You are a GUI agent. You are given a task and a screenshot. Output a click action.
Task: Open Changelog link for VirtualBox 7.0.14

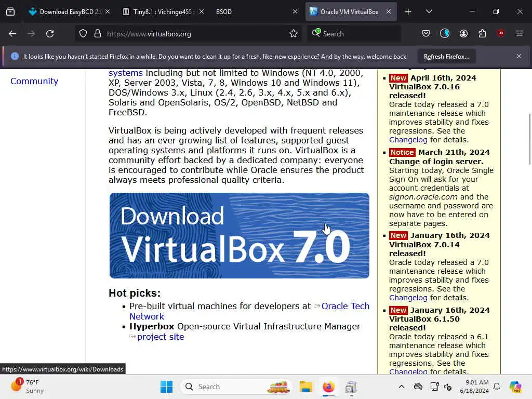[x=408, y=298]
